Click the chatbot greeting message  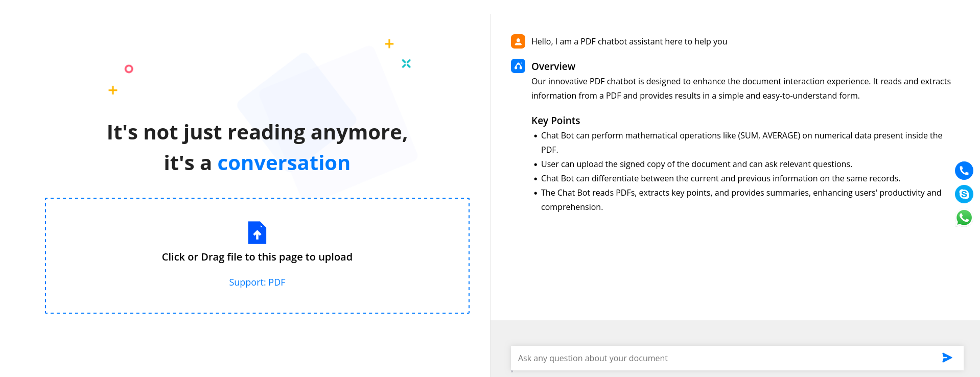(629, 41)
